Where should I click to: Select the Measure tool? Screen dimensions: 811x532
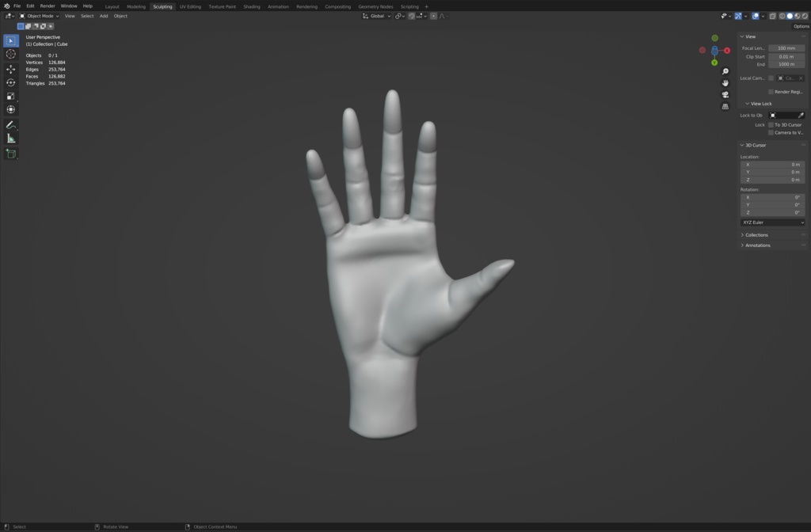click(x=11, y=139)
